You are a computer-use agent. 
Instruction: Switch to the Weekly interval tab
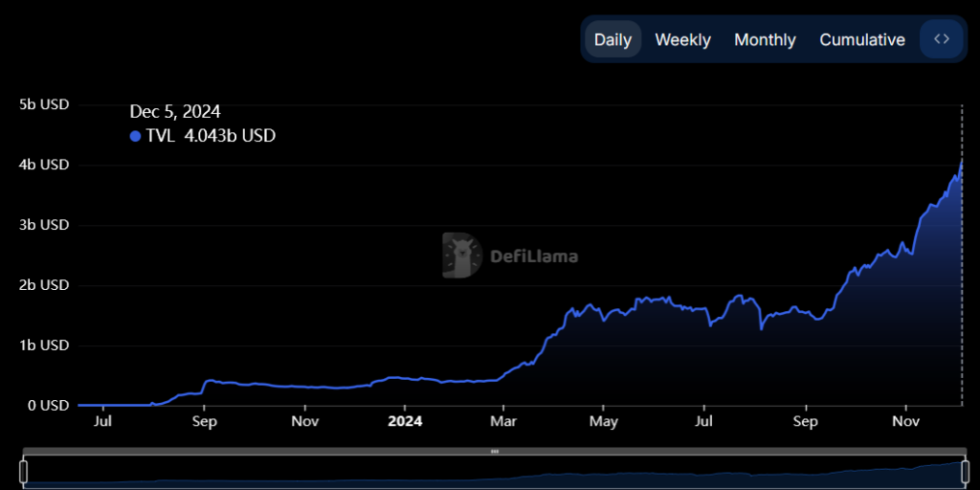click(x=682, y=39)
